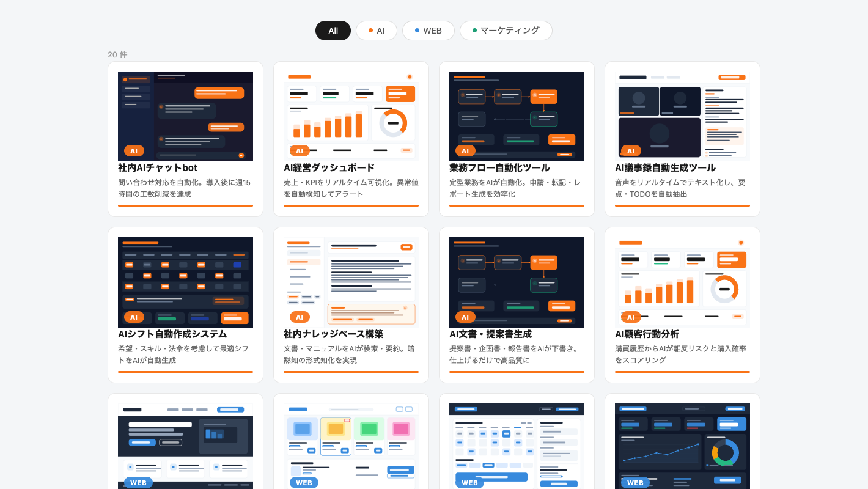Open the AI議事録自動生成ツール thumbnail

point(682,116)
